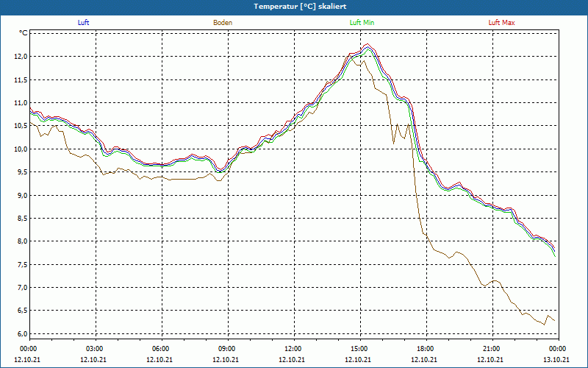Click the 11,5 y-axis value

(x=21, y=79)
